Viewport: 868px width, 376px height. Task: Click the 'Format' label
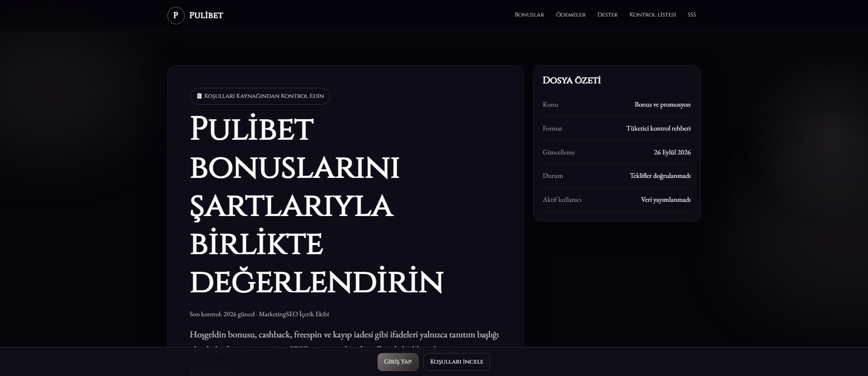(x=552, y=129)
